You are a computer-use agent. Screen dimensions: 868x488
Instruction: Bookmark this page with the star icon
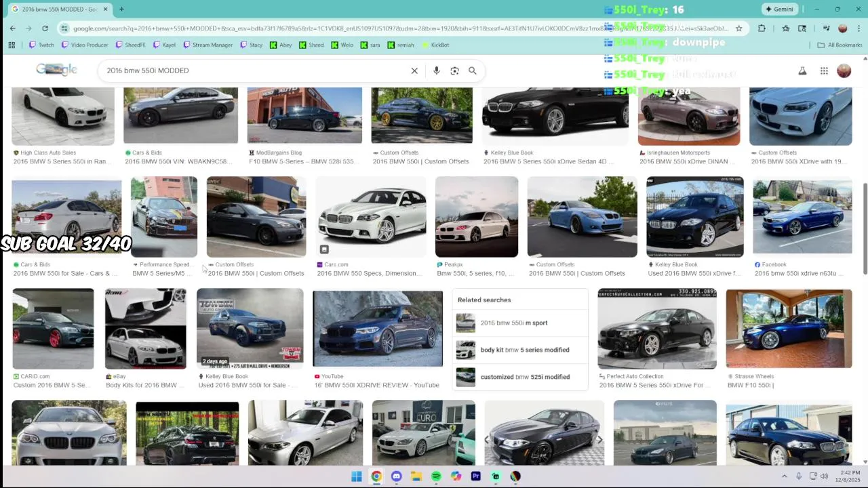[x=738, y=28]
